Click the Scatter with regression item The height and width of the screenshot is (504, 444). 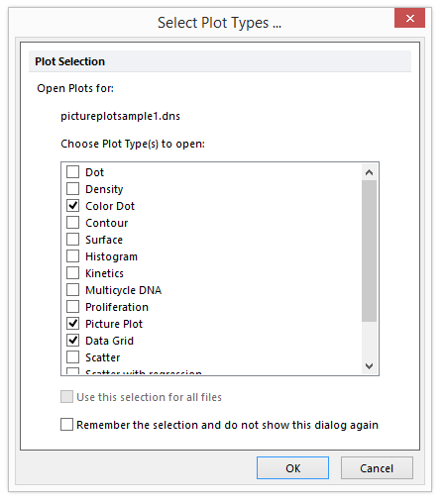coord(144,372)
